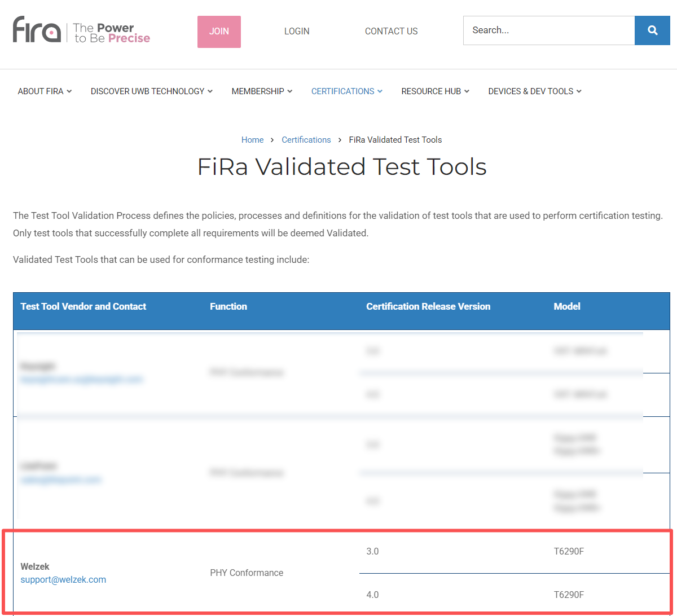Viewport: 677px width, 616px height.
Task: Click the Model column header
Action: [x=567, y=306]
